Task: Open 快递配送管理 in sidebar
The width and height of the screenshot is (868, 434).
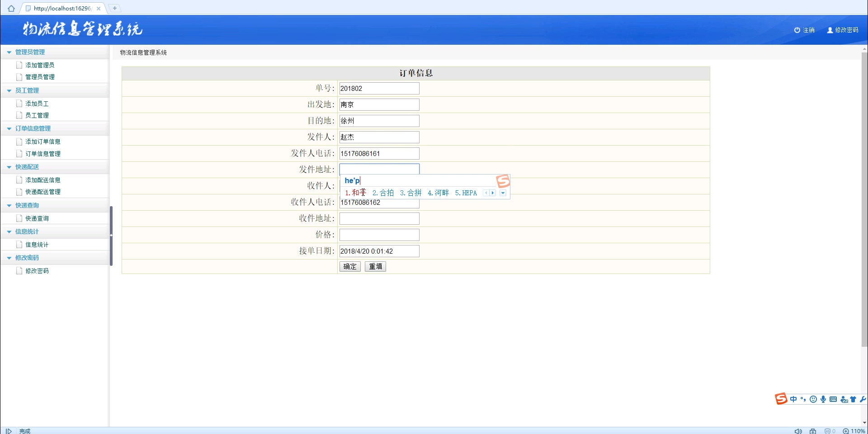Action: click(43, 192)
